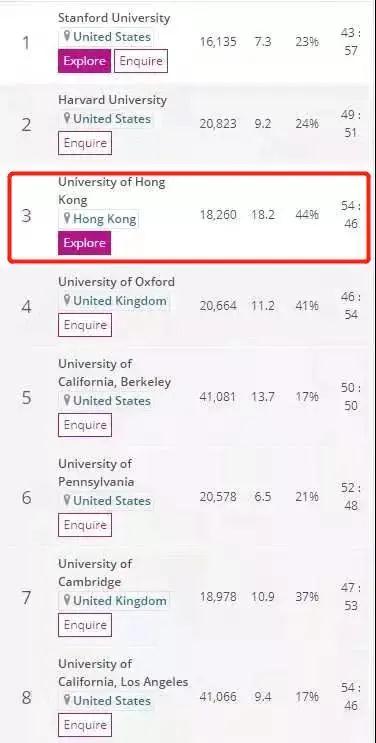Click the Enquire button for Stanford University
Screen dimensions: 376x743
click(141, 61)
